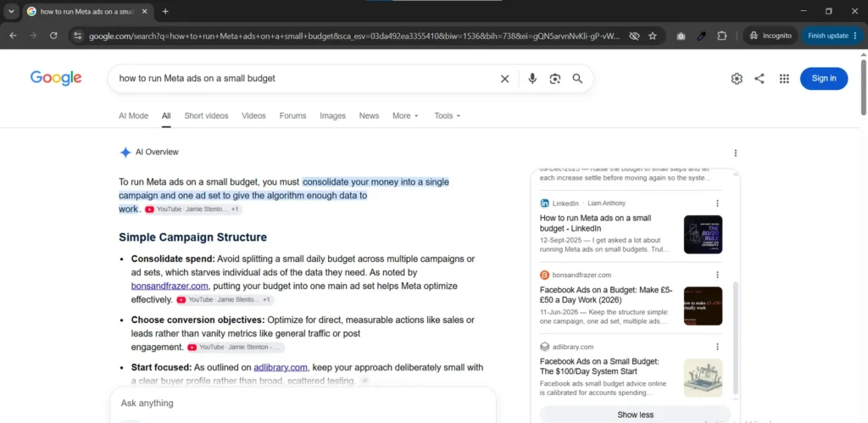The image size is (868, 423).
Task: Expand the More dropdown
Action: point(405,116)
